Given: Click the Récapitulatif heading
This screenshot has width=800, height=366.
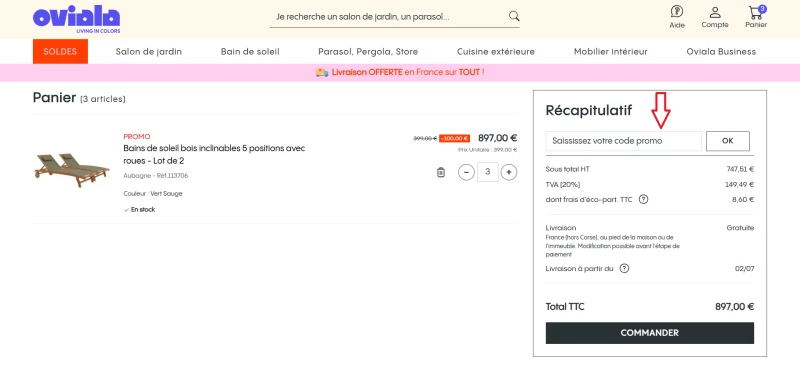Looking at the screenshot, I should click(x=589, y=110).
